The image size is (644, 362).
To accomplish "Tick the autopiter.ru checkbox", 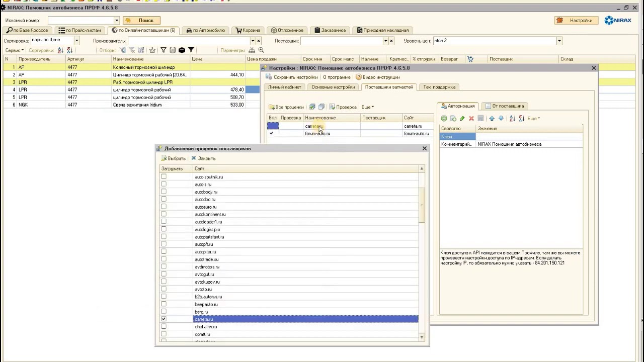I will click(x=164, y=252).
